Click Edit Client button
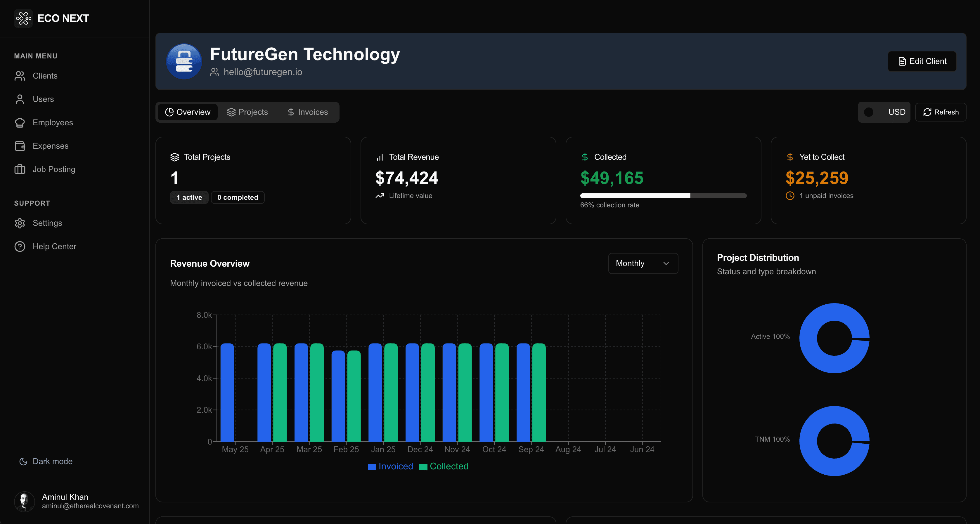Image resolution: width=980 pixels, height=524 pixels. point(922,61)
